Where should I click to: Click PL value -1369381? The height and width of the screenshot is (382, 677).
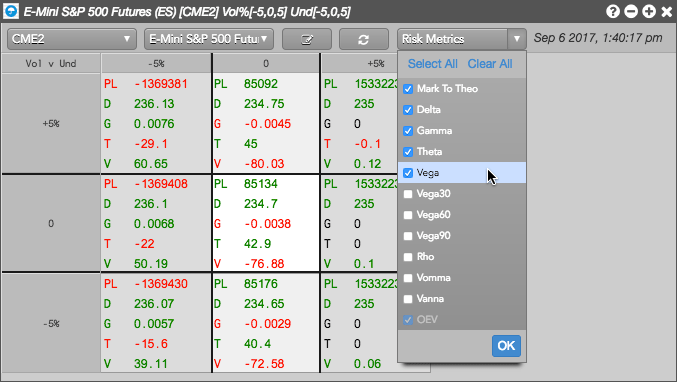[161, 84]
